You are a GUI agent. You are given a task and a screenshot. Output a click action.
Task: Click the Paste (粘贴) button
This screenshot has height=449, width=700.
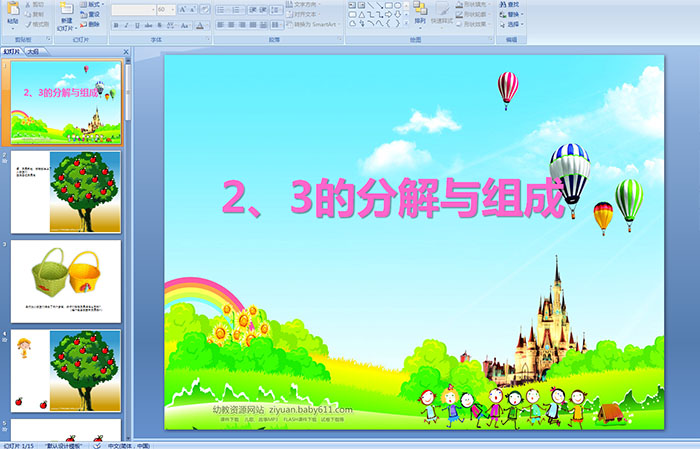(x=13, y=15)
